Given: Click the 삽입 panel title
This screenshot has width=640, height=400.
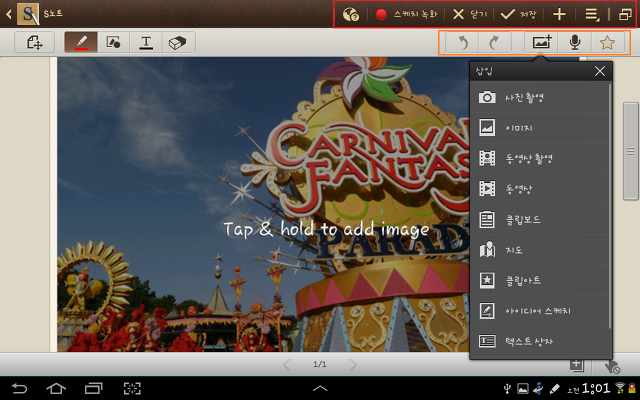Looking at the screenshot, I should (484, 71).
